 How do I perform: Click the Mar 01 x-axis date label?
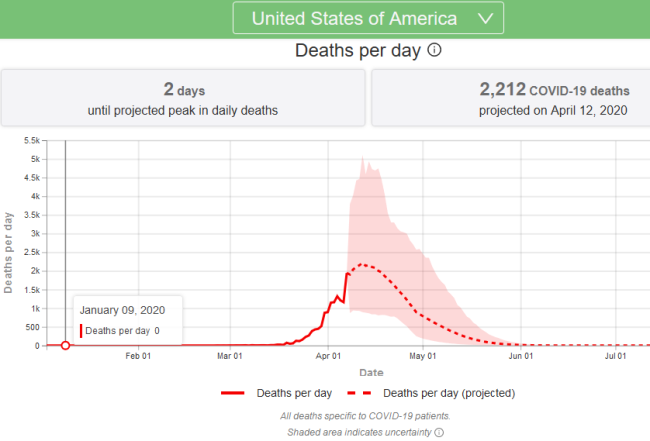231,356
